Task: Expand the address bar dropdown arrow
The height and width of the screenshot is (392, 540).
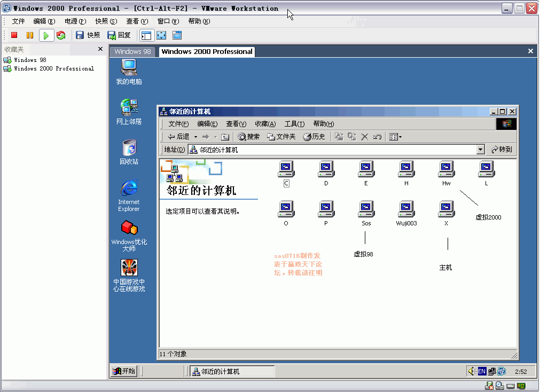Action: [x=481, y=150]
